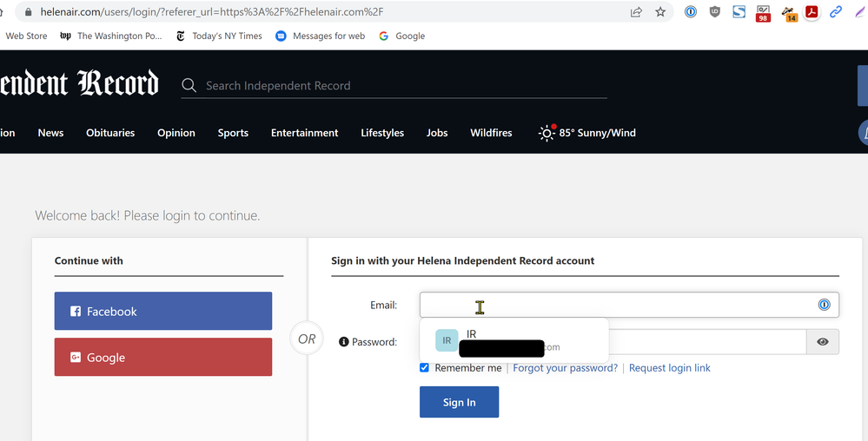Go to the Obituaries section
868x441 pixels.
[x=110, y=133]
